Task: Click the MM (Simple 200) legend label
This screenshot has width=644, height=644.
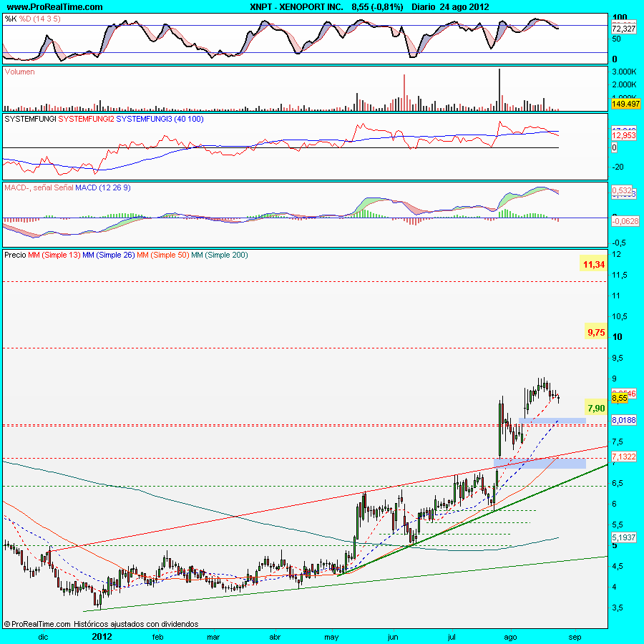Action: pyautogui.click(x=220, y=255)
